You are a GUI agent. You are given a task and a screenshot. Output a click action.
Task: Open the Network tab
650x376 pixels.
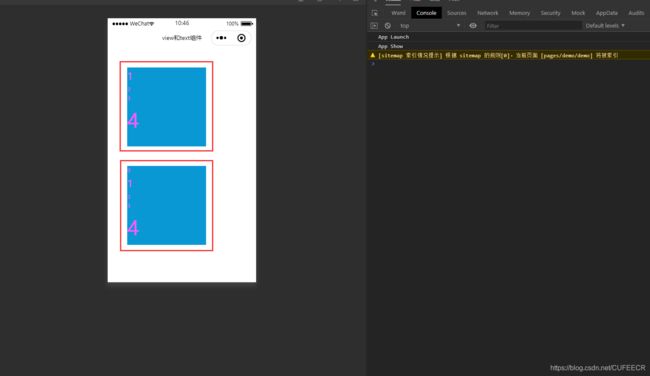pos(488,13)
